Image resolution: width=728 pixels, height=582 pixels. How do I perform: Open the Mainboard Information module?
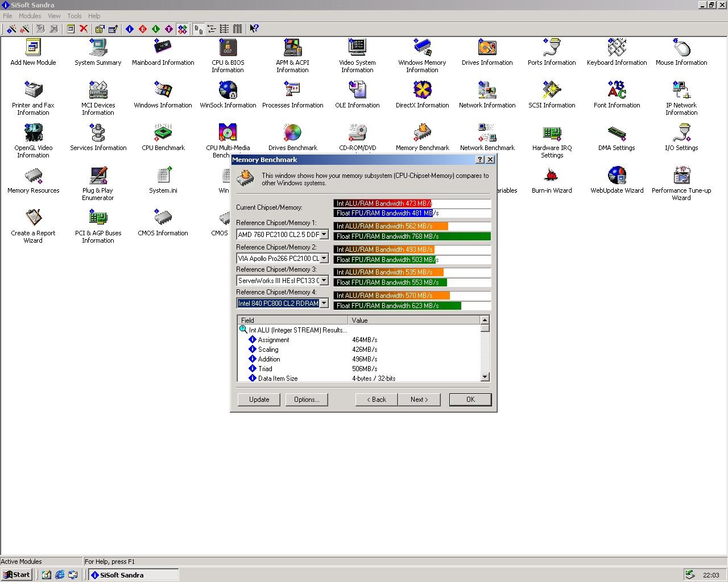click(x=163, y=52)
